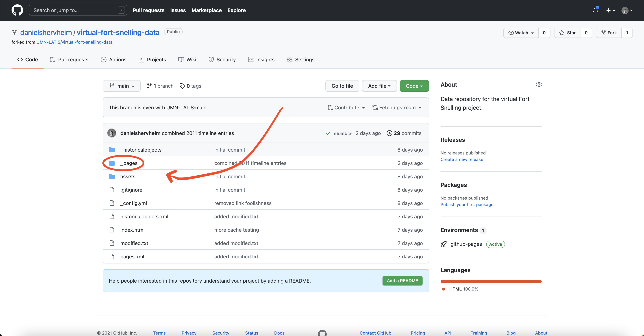Open Marketplace in top navigation
Screen dimensions: 644x336
pyautogui.click(x=206, y=10)
